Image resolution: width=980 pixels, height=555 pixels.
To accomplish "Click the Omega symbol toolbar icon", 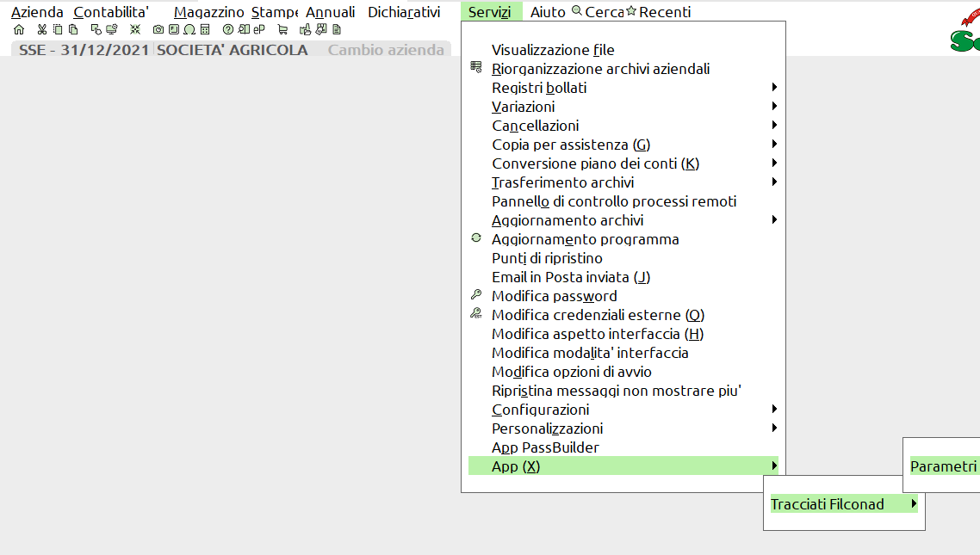I will (x=188, y=29).
